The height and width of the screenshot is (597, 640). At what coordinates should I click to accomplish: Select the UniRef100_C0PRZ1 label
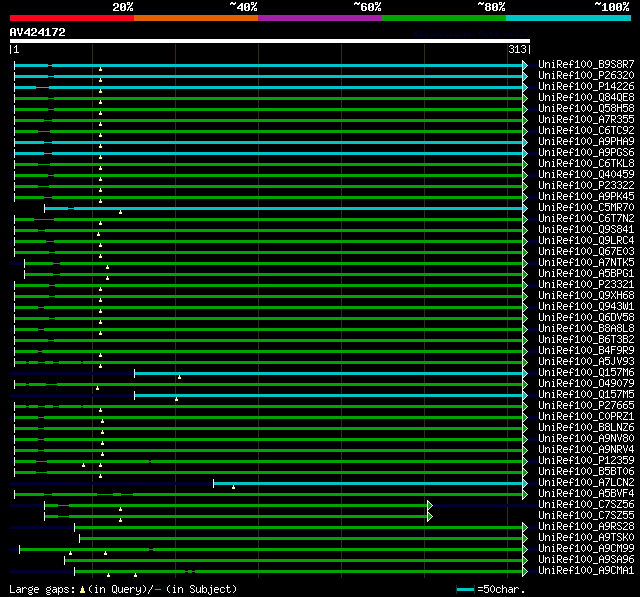[x=586, y=417]
